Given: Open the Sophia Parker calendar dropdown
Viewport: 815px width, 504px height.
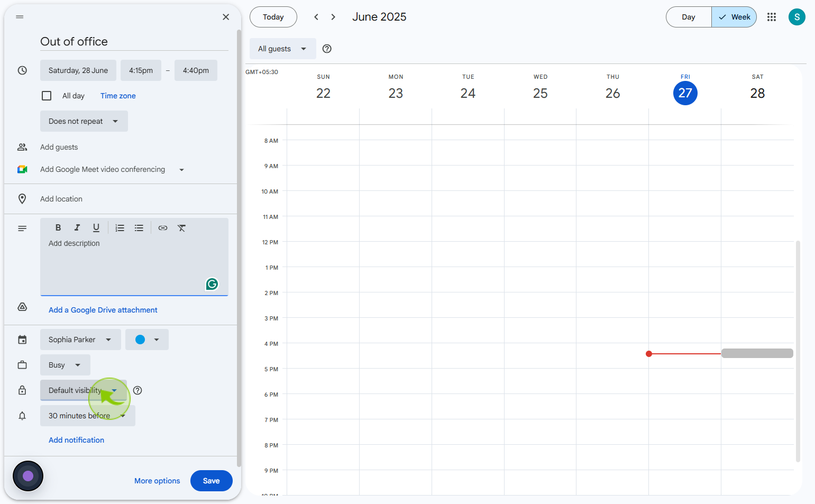Looking at the screenshot, I should click(80, 340).
